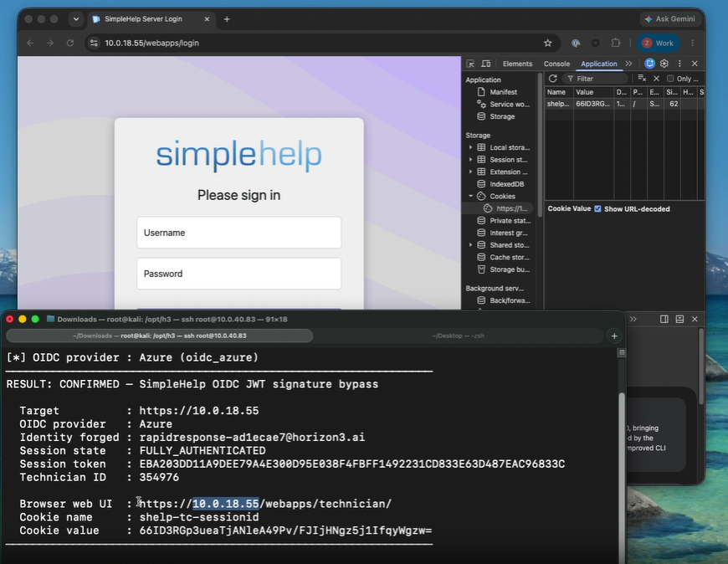The width and height of the screenshot is (728, 564).
Task: Select the shelp cookie row name cell
Action: click(x=559, y=104)
